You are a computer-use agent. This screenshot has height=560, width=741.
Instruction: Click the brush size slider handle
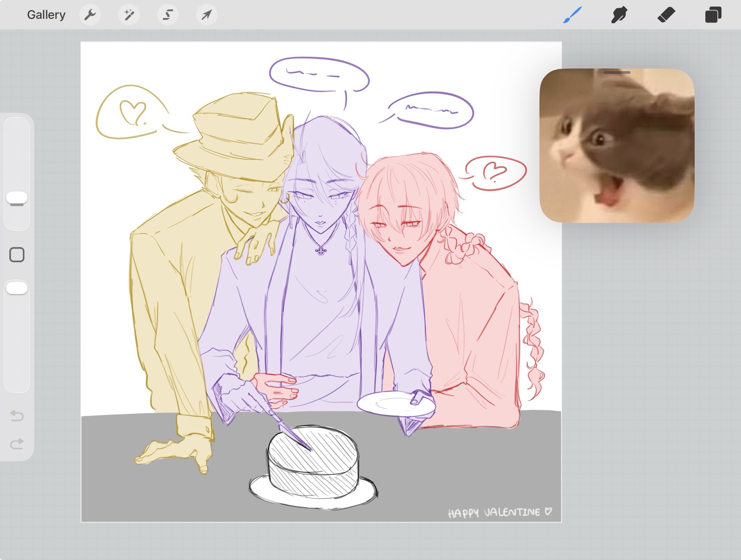point(17,198)
